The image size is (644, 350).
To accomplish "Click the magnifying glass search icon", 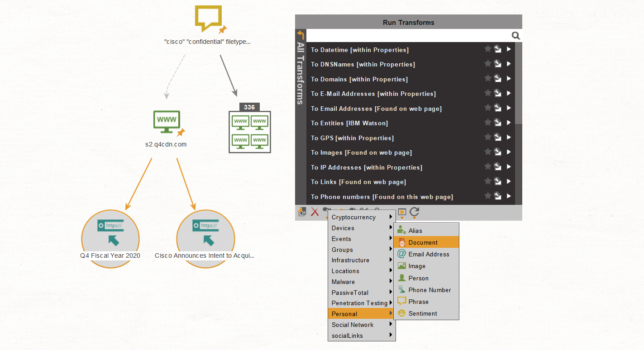I will click(515, 36).
